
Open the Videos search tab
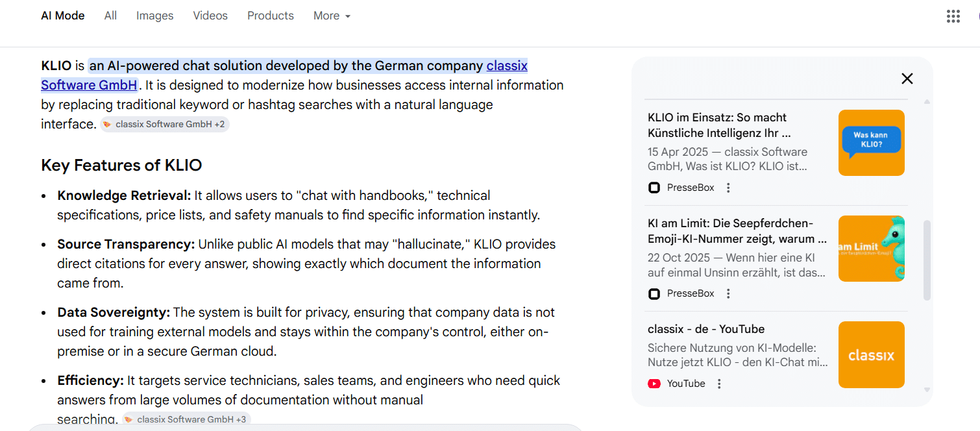210,16
